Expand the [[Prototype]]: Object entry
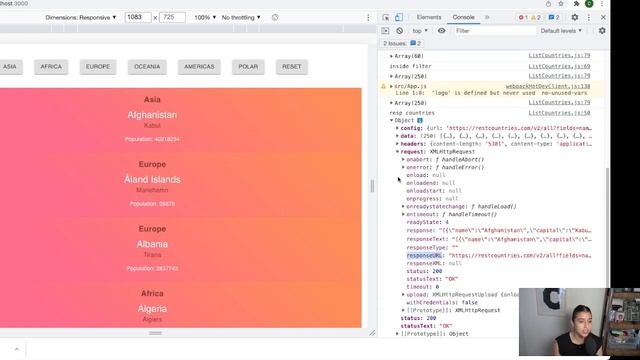Viewport: 640px width, 360px height. click(398, 334)
